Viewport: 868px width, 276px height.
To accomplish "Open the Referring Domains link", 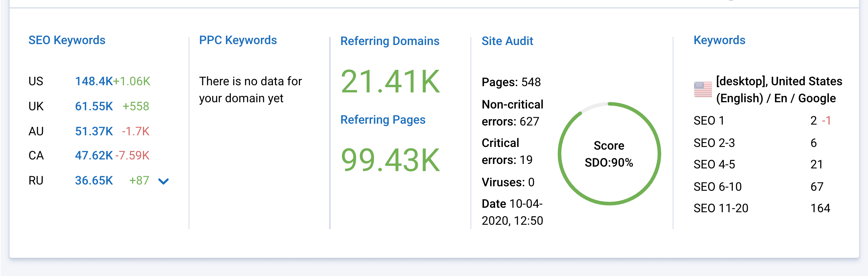I will pyautogui.click(x=390, y=41).
